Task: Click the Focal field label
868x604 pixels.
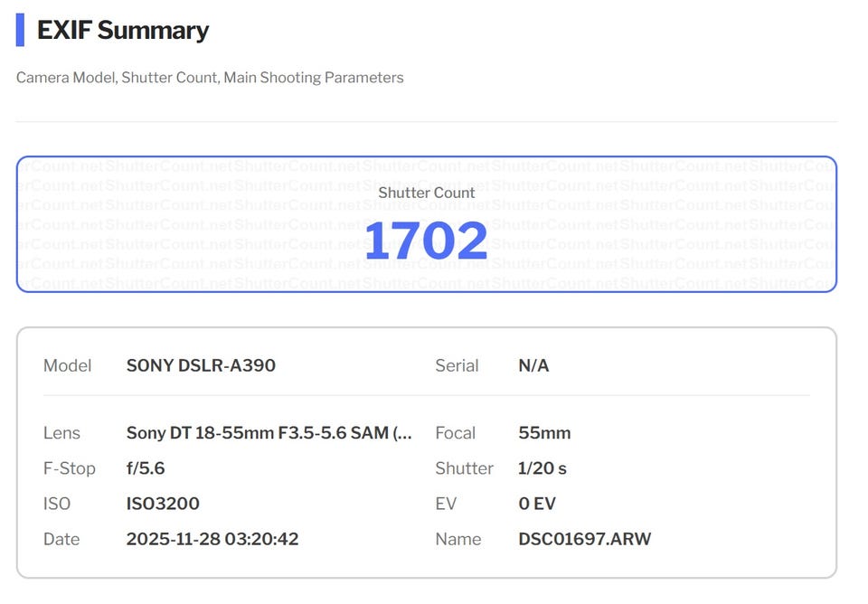Action: [455, 433]
